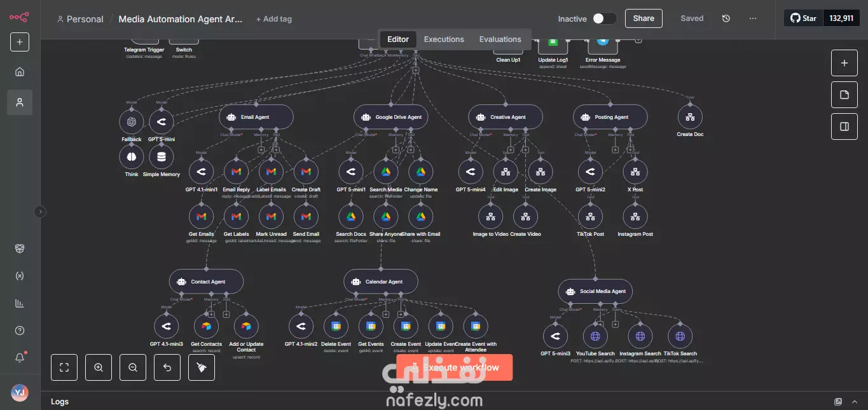Click the GitHub Star button
Screen dimensions: 868x410
pyautogui.click(x=803, y=18)
